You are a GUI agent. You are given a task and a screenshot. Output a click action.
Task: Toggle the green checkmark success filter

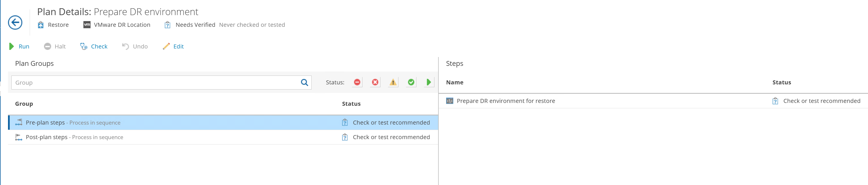(411, 82)
